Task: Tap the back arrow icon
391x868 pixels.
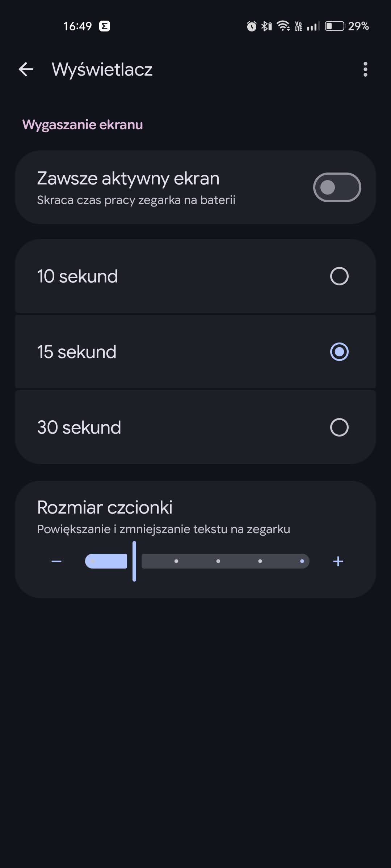Action: pos(26,69)
